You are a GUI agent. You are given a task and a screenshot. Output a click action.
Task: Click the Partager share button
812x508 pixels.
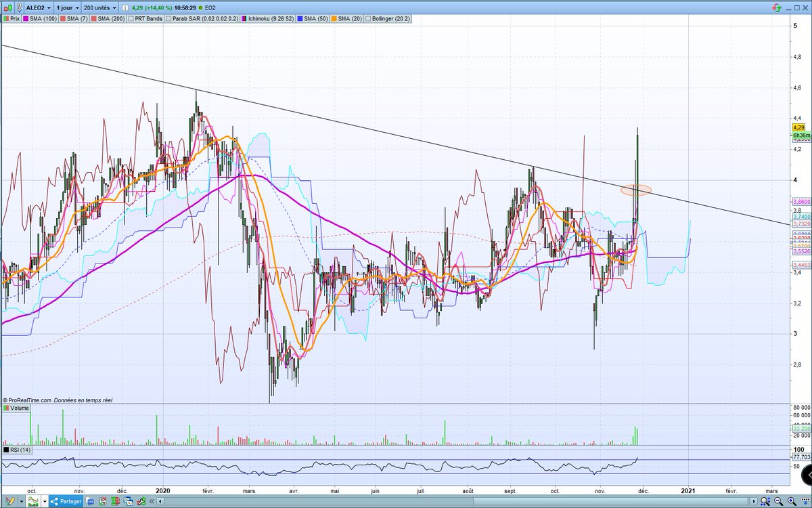66,501
